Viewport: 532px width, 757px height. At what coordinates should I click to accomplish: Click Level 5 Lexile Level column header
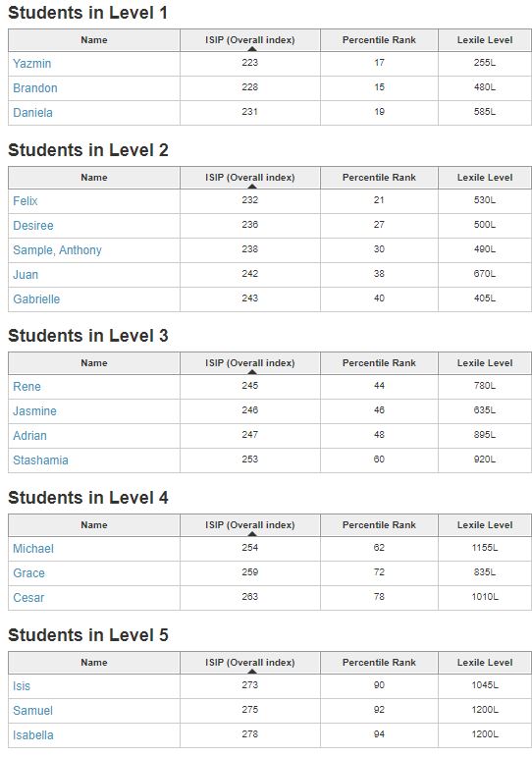click(x=485, y=663)
